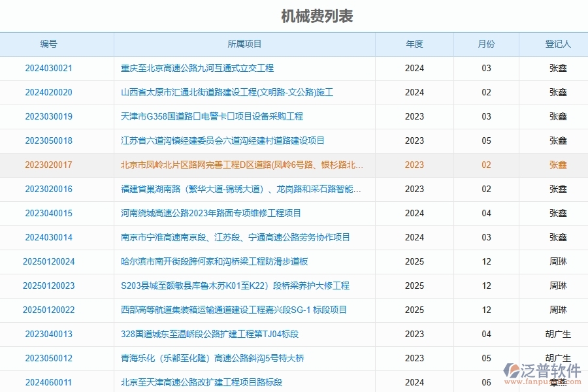
Task: Open project 328国道城东至温峤段公路扩建工程
Action: [x=209, y=334]
